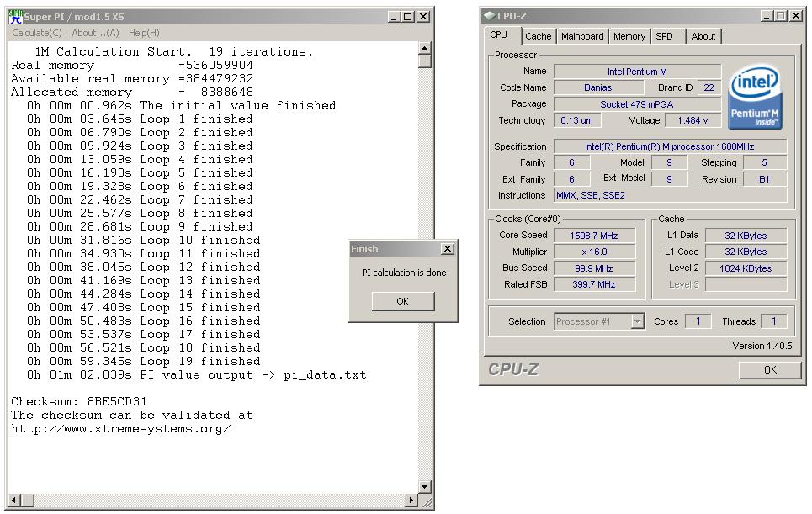The width and height of the screenshot is (812, 514).
Task: Close the CPU-Z window
Action: 796,16
